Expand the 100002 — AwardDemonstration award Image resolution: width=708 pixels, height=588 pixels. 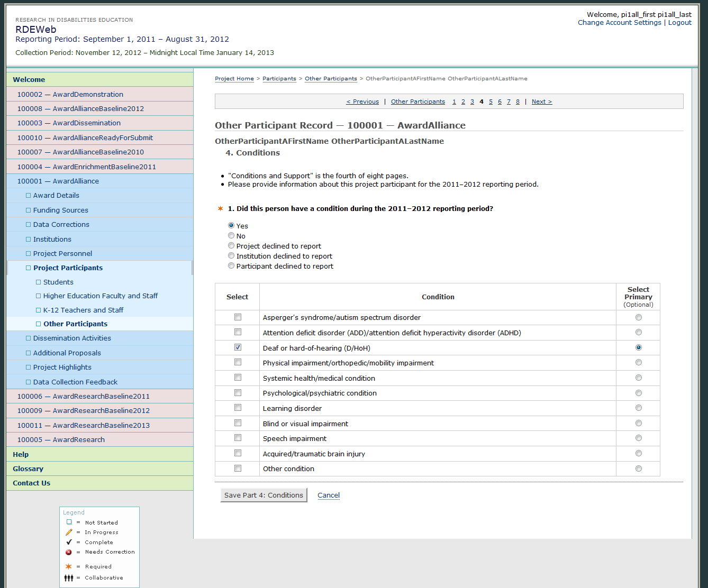[70, 94]
